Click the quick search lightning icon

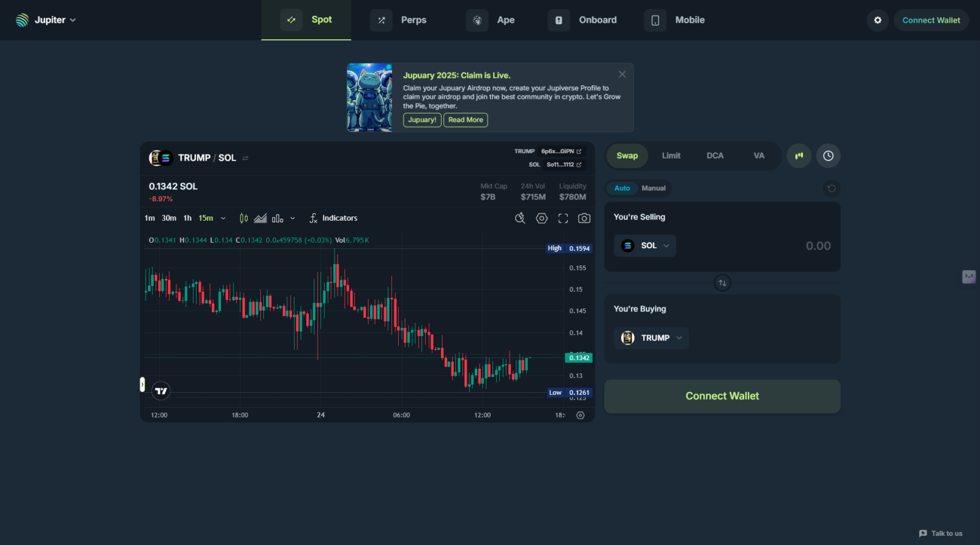tap(520, 218)
